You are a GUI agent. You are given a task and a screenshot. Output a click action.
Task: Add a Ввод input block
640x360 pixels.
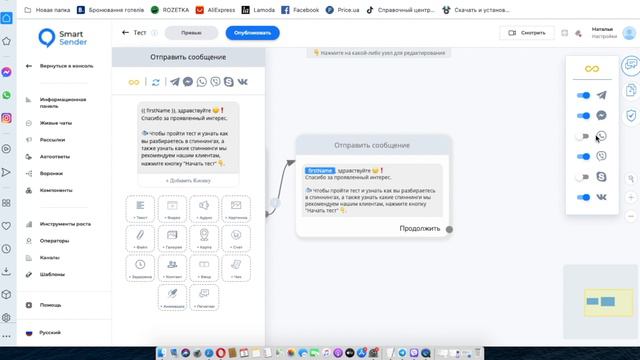pos(204,268)
